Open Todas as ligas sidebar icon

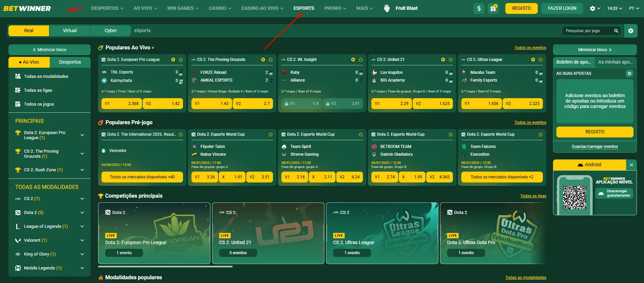pos(18,90)
